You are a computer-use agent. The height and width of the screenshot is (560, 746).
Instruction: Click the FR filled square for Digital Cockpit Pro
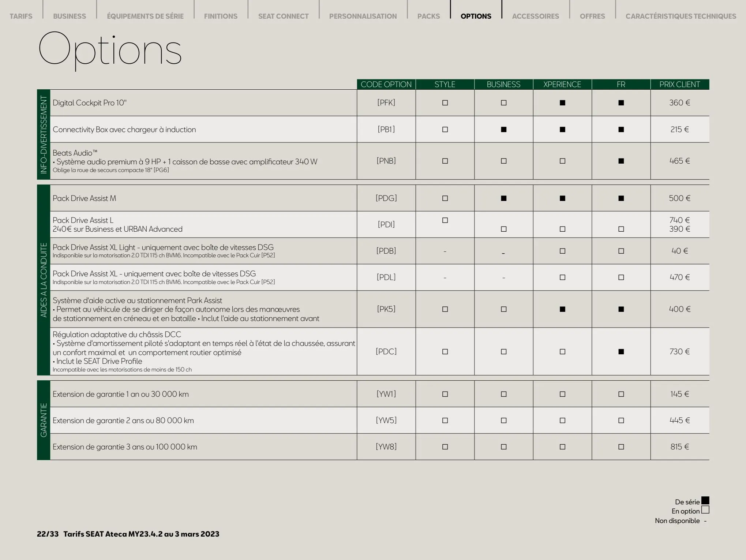[x=621, y=103]
